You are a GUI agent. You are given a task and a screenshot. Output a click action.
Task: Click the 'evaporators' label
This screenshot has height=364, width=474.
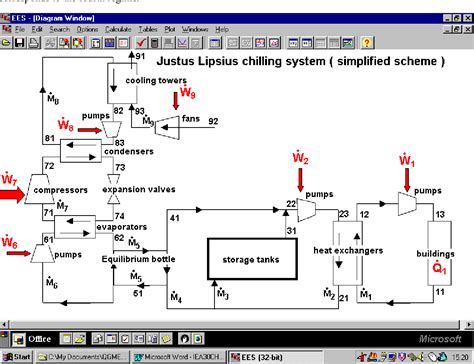tap(122, 227)
